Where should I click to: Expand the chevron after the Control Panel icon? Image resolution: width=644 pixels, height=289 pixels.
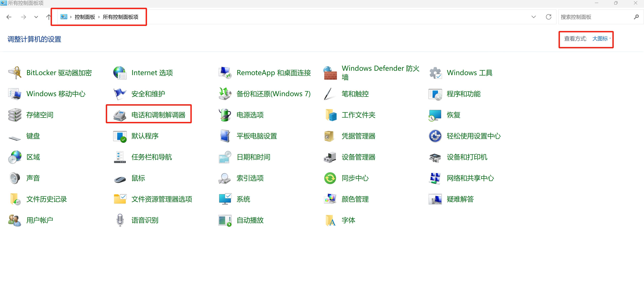click(x=71, y=17)
